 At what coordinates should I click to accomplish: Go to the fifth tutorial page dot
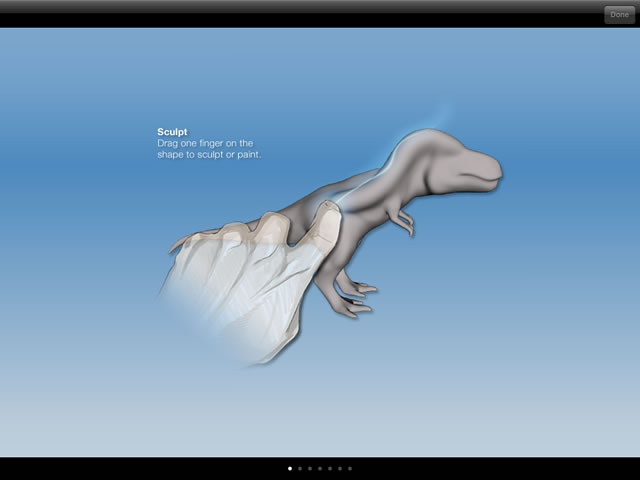[x=330, y=469]
